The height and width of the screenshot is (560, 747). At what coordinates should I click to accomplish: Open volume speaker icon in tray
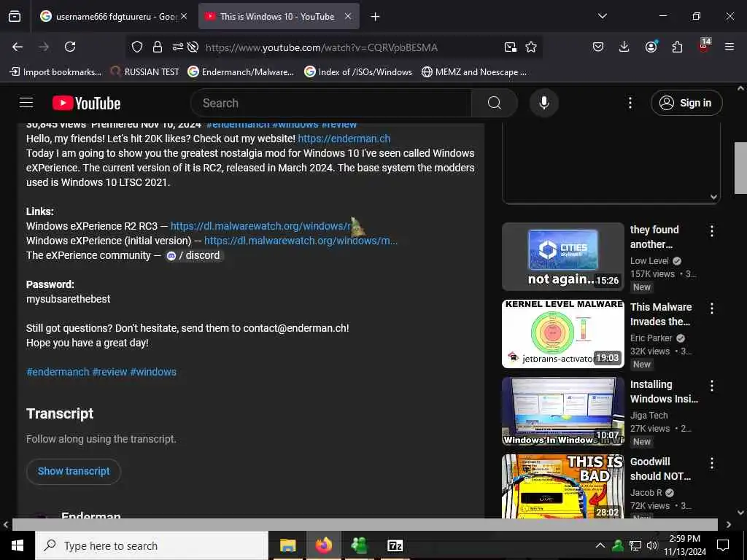651,545
